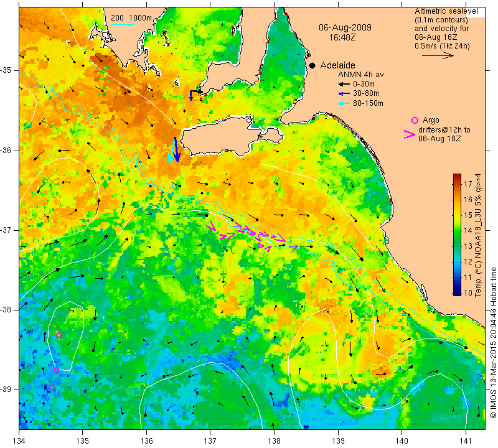Click the 139 longitude axis label
The image size is (498, 448).
click(338, 441)
